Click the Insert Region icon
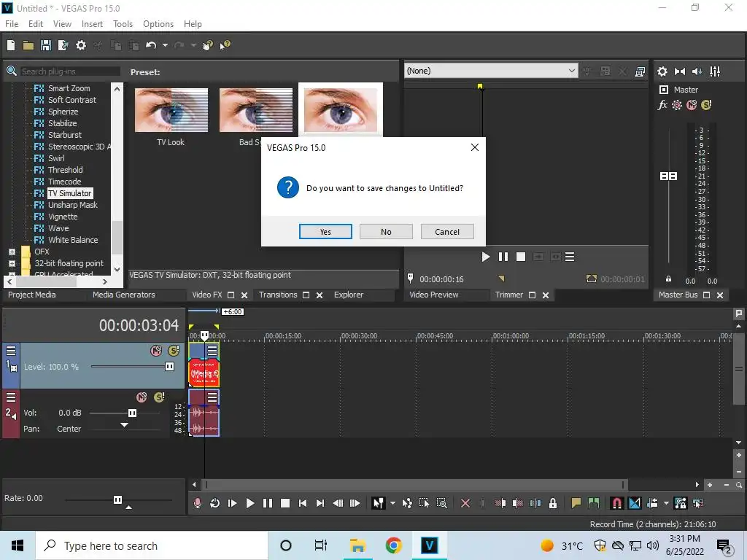This screenshot has height=560, width=747. [x=594, y=503]
